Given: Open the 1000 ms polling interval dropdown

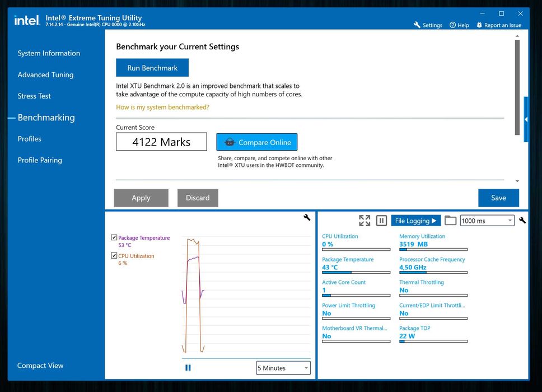Looking at the screenshot, I should [487, 221].
